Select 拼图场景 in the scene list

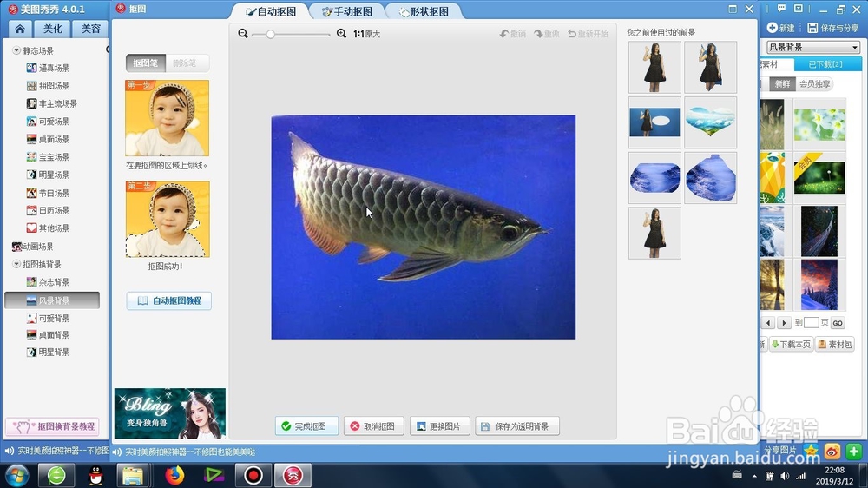[48, 86]
